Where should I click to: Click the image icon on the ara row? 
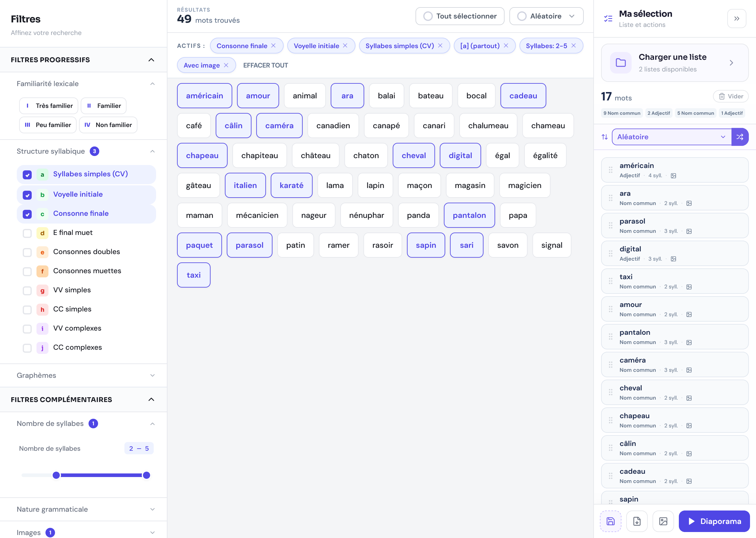pyautogui.click(x=689, y=204)
